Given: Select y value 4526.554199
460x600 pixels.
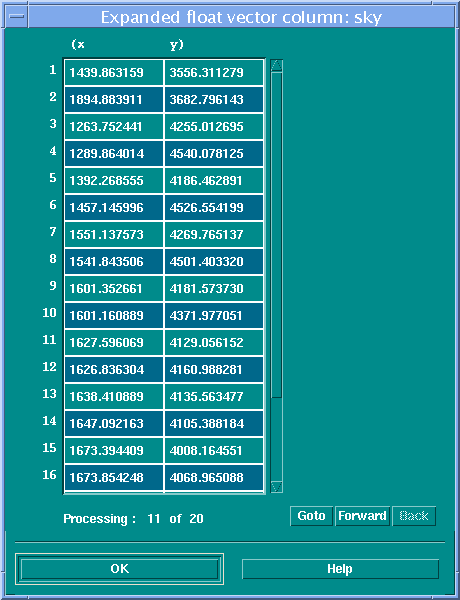Looking at the screenshot, I should tap(214, 208).
